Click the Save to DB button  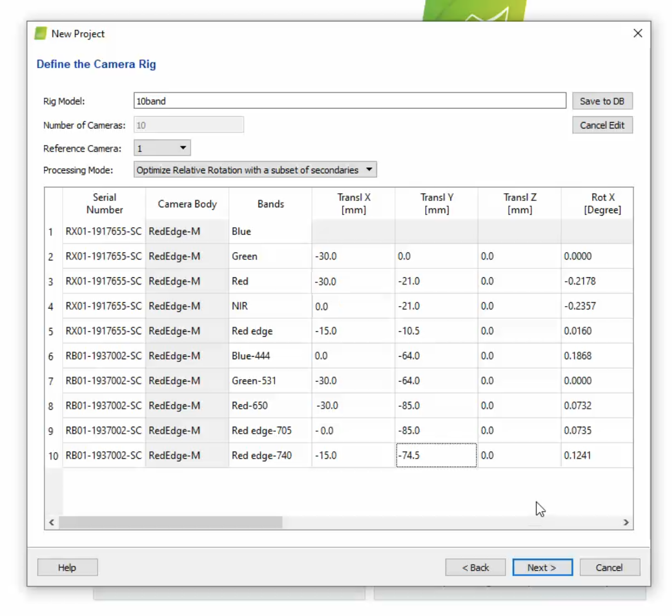click(602, 101)
